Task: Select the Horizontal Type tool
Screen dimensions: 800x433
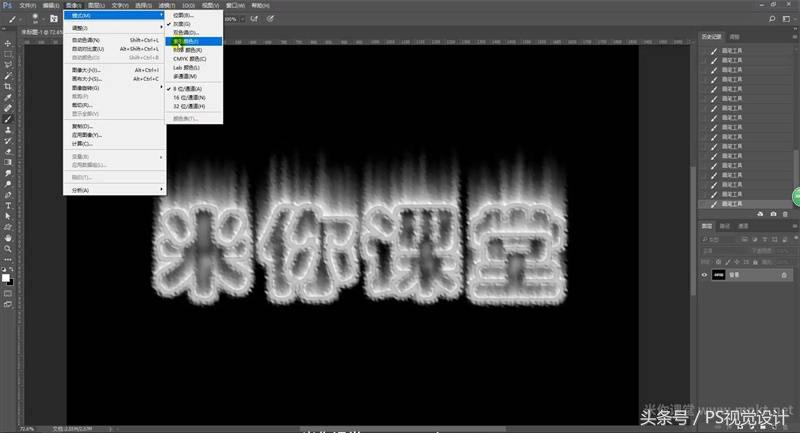Action: click(8, 206)
